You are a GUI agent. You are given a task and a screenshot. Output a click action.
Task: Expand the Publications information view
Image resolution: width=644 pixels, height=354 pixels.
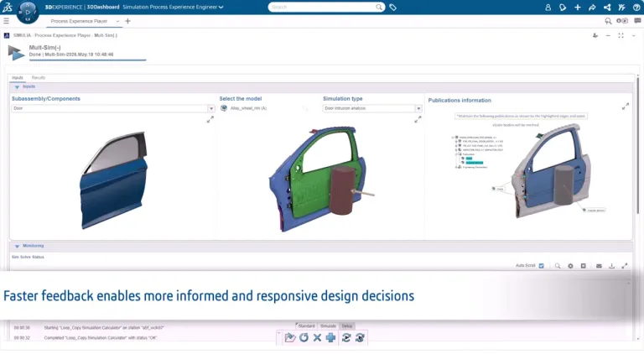coord(625,107)
